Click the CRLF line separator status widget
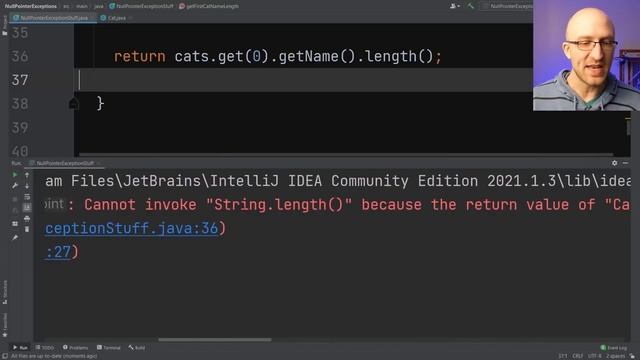The height and width of the screenshot is (360, 640). 577,356
